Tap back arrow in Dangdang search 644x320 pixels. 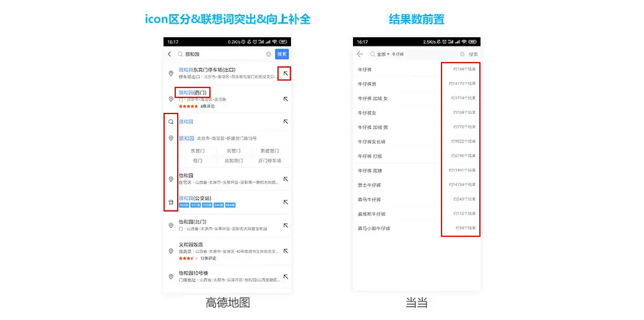click(360, 55)
